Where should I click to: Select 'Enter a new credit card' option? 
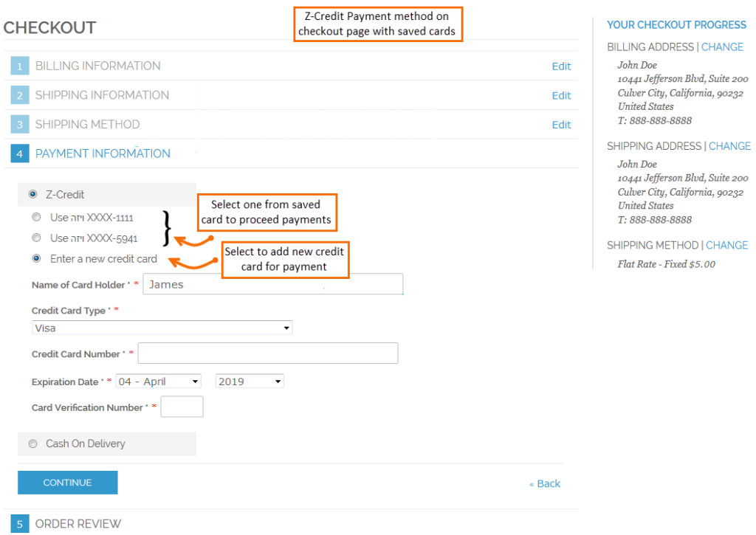point(36,258)
